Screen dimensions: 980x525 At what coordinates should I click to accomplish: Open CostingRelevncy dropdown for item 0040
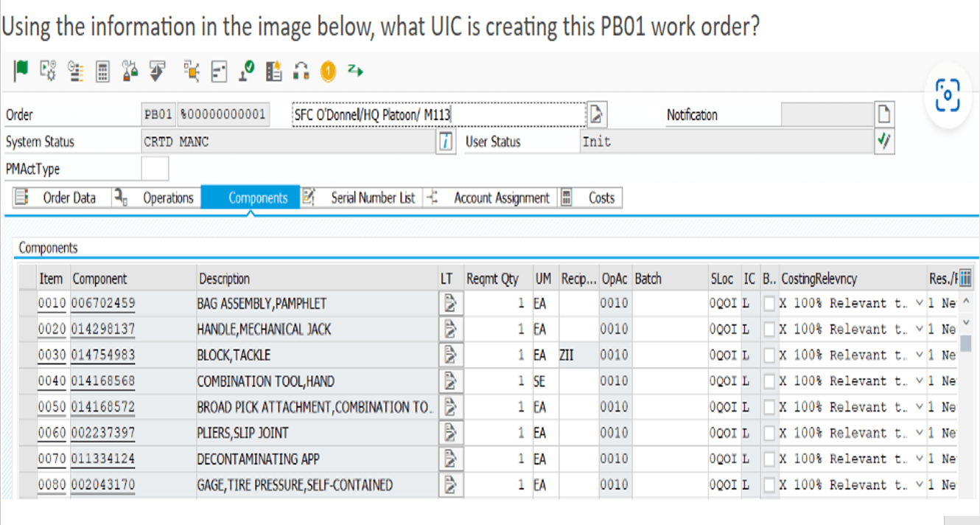coord(918,381)
